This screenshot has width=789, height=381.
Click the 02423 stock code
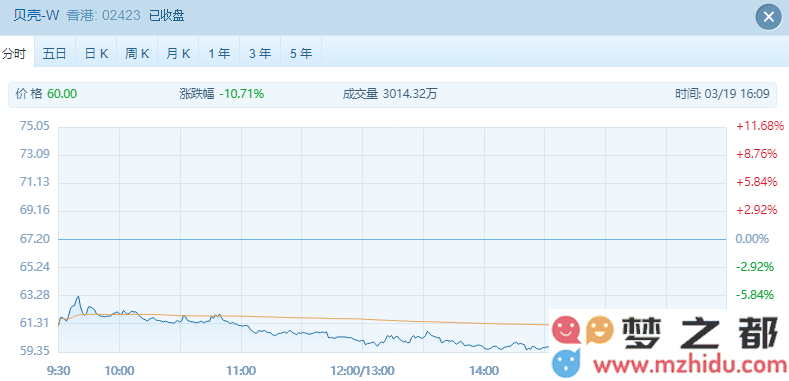[x=121, y=16]
